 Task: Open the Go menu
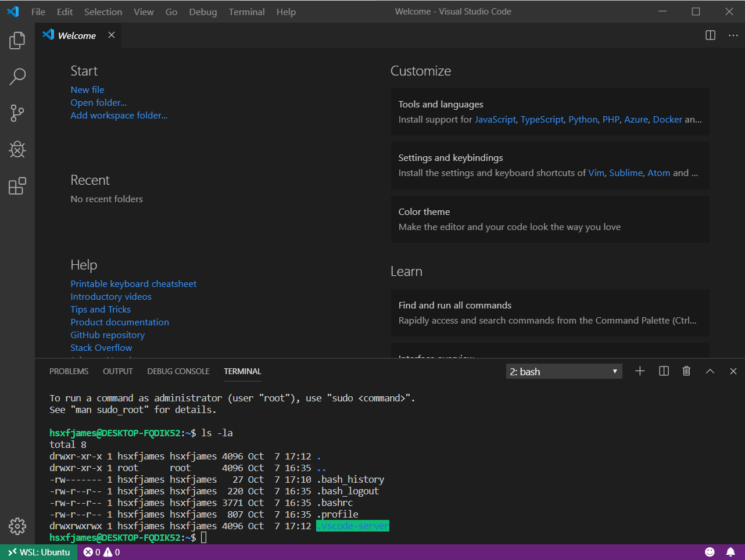(171, 12)
